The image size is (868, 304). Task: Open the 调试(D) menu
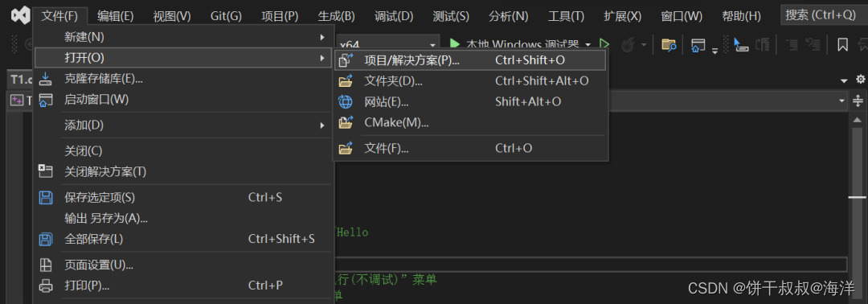pos(394,16)
